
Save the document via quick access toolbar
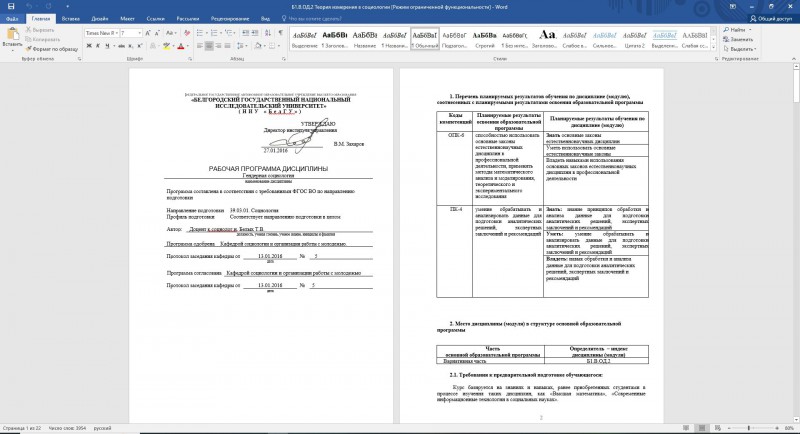(x=11, y=7)
